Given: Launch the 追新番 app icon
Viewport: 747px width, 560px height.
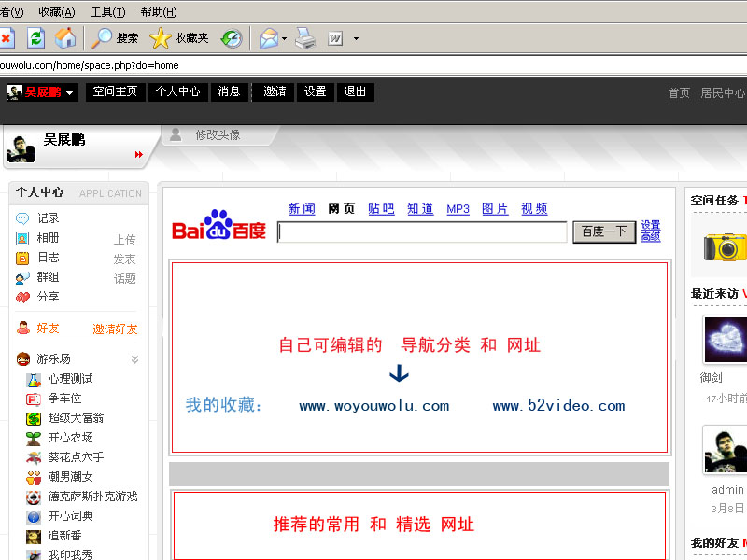Looking at the screenshot, I should pyautogui.click(x=34, y=536).
